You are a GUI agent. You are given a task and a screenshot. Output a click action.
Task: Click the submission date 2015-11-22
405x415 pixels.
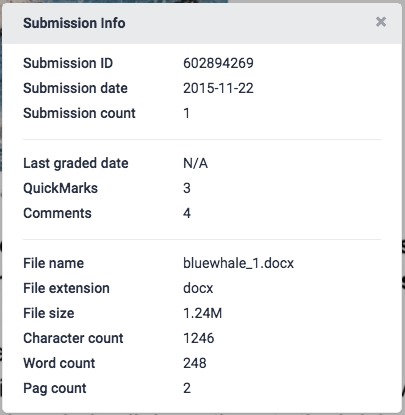coord(218,88)
